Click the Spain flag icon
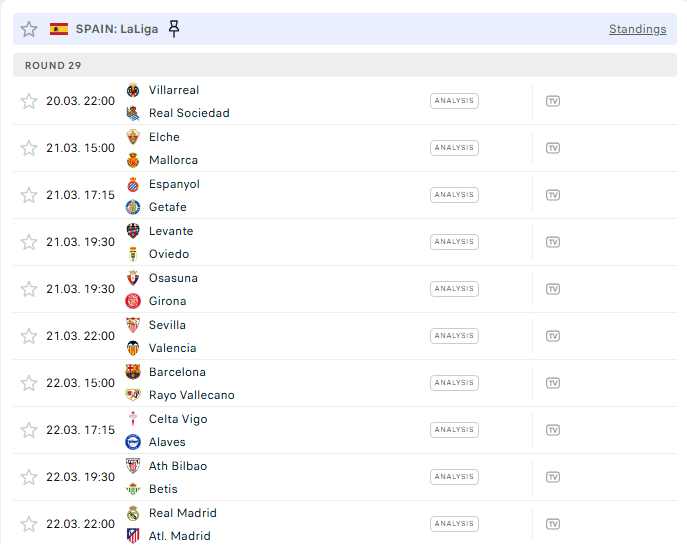Image resolution: width=687 pixels, height=545 pixels. [59, 29]
